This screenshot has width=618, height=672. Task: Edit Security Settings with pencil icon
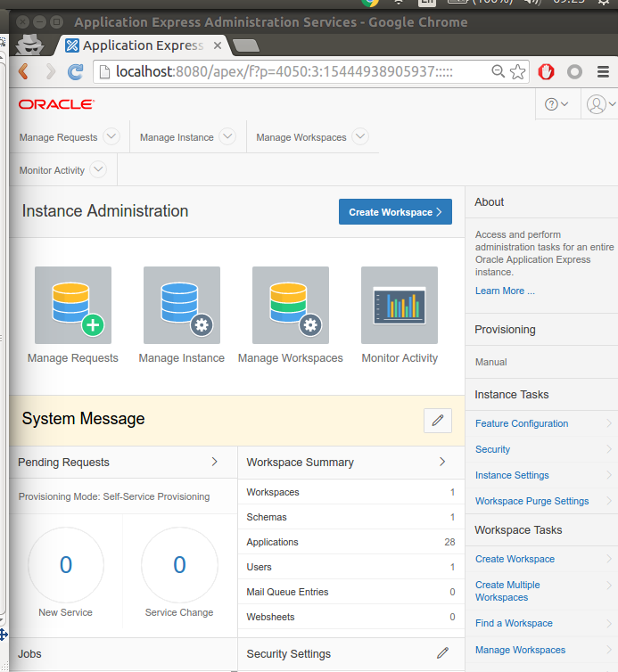tap(442, 653)
